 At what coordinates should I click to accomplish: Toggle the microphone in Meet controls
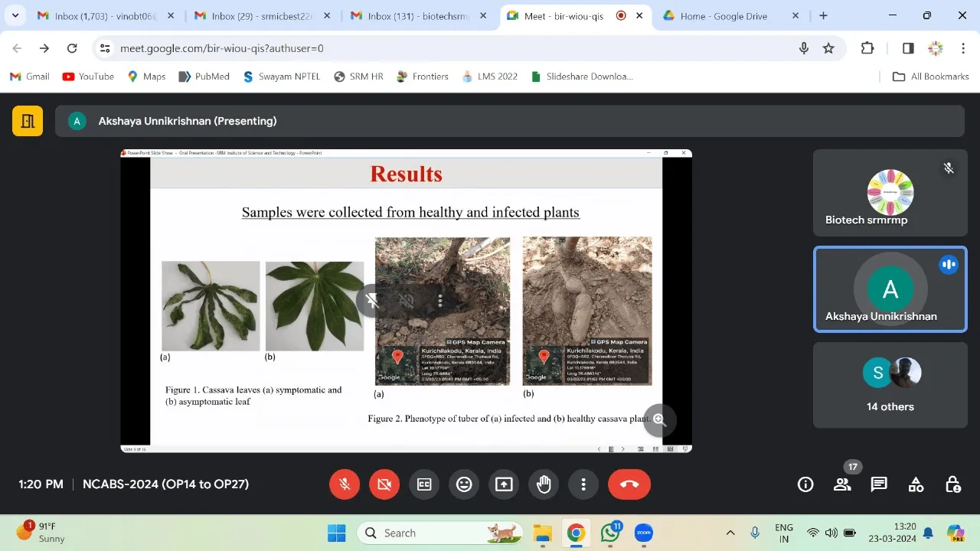click(x=345, y=484)
